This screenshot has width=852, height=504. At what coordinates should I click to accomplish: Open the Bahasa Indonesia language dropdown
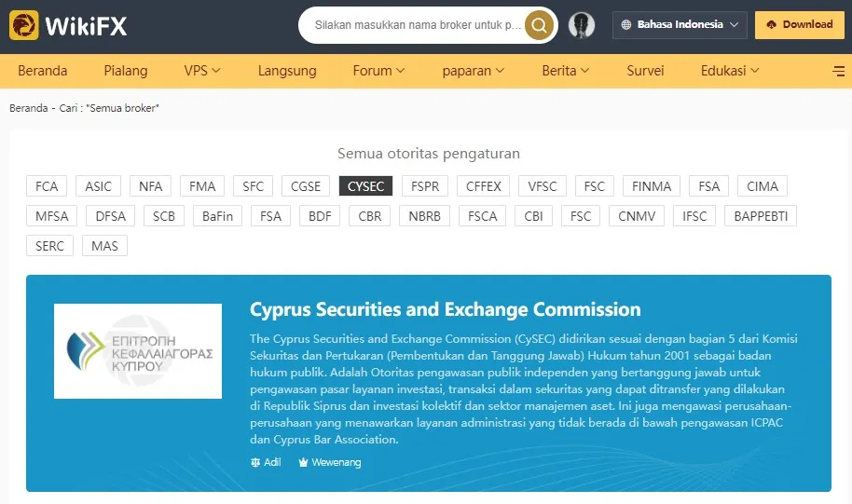tap(680, 25)
